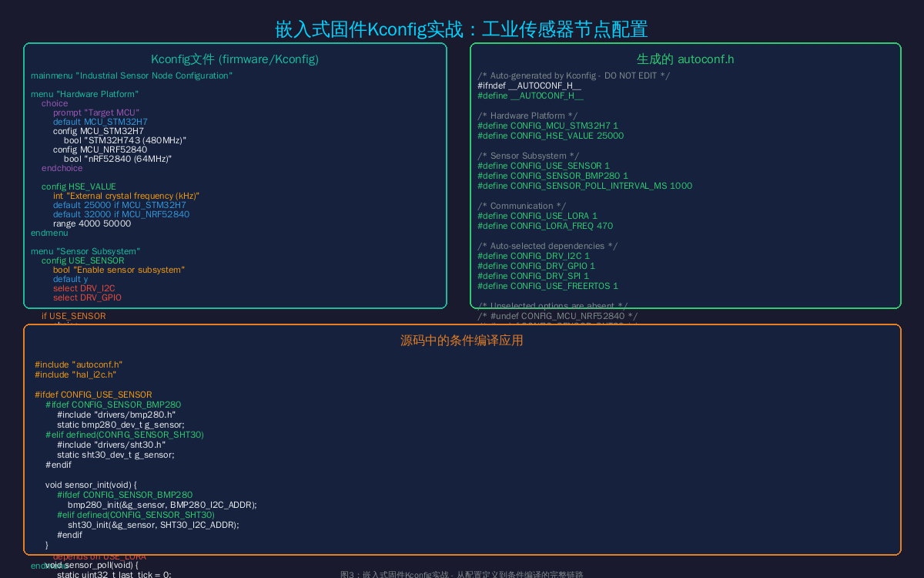
Task: Click the line '#define CONFIG_HSE_VALUE 25000'
Action: (x=551, y=136)
